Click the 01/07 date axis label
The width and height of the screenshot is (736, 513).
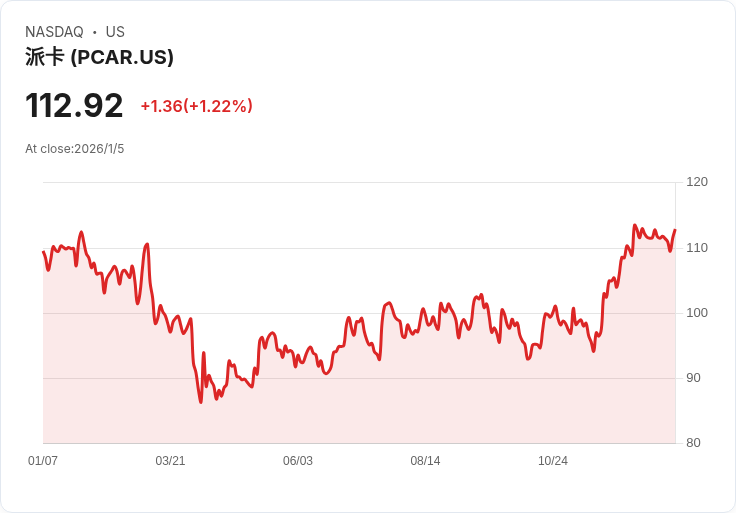[x=43, y=461]
